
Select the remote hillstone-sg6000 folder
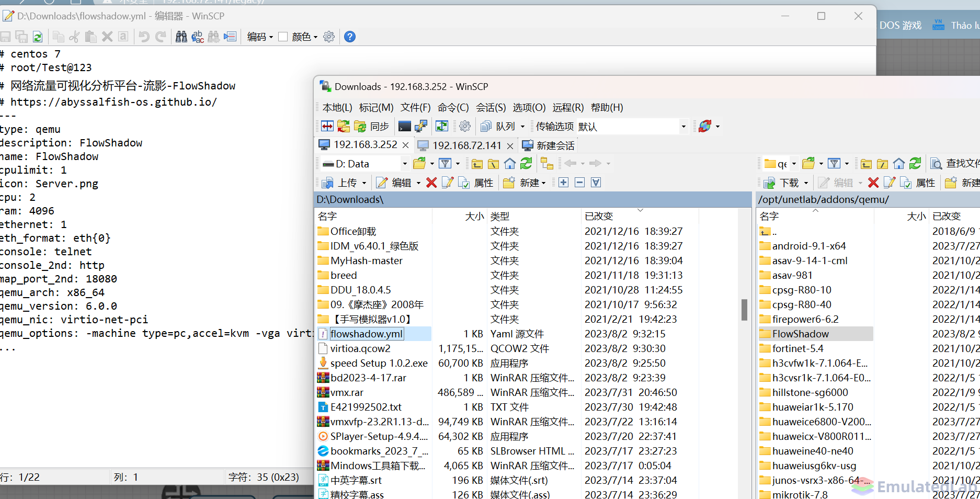point(810,392)
